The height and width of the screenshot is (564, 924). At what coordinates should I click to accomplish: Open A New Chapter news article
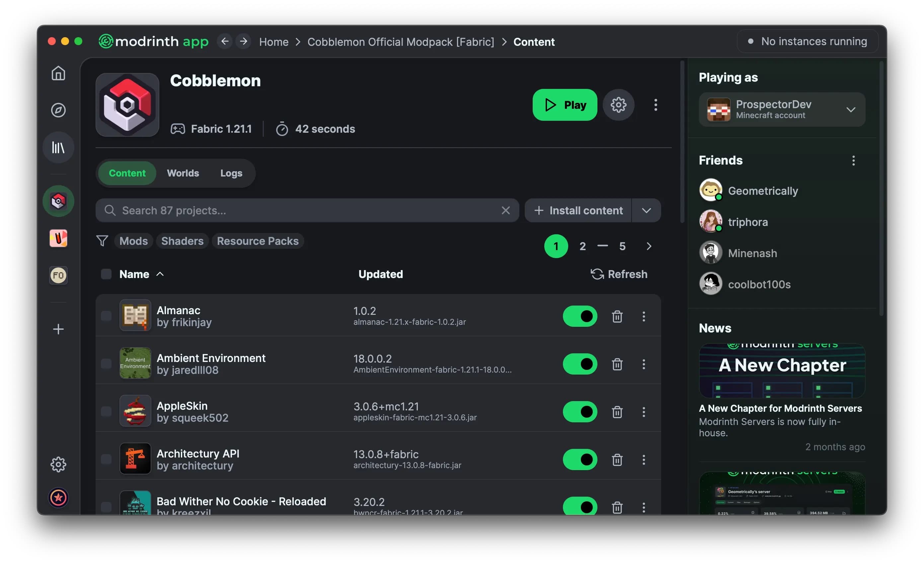pos(782,397)
